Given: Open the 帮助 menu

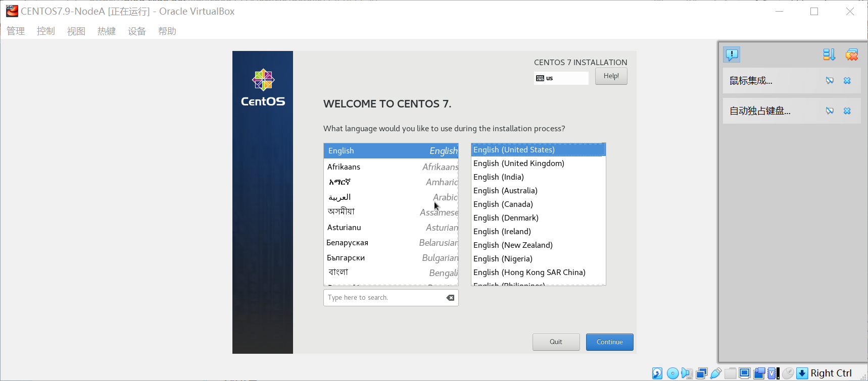Looking at the screenshot, I should point(167,31).
